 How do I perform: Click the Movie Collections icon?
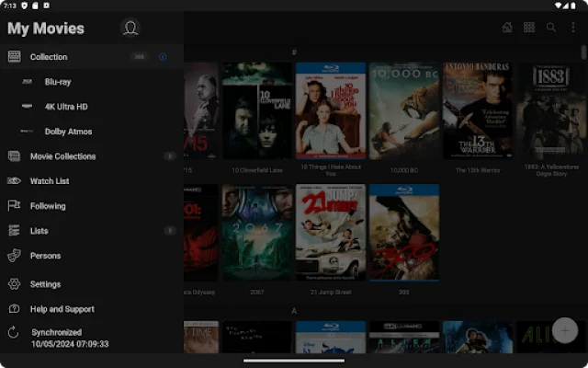pos(15,156)
